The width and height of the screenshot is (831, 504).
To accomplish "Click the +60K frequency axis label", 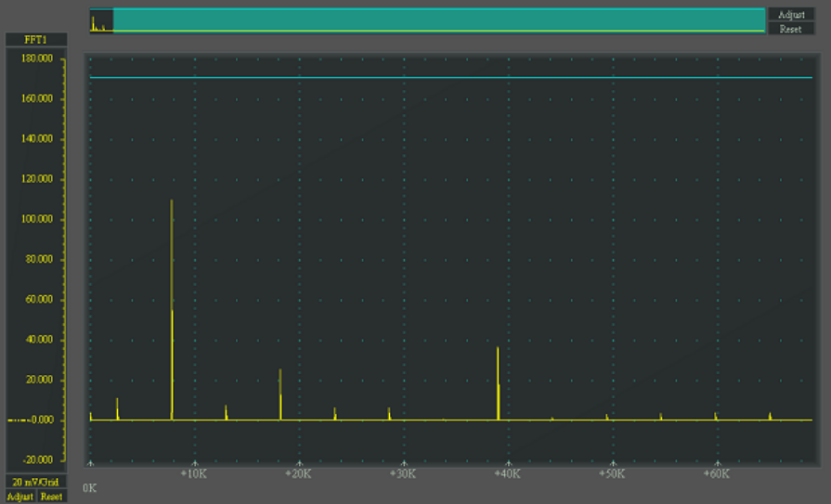I will (716, 473).
